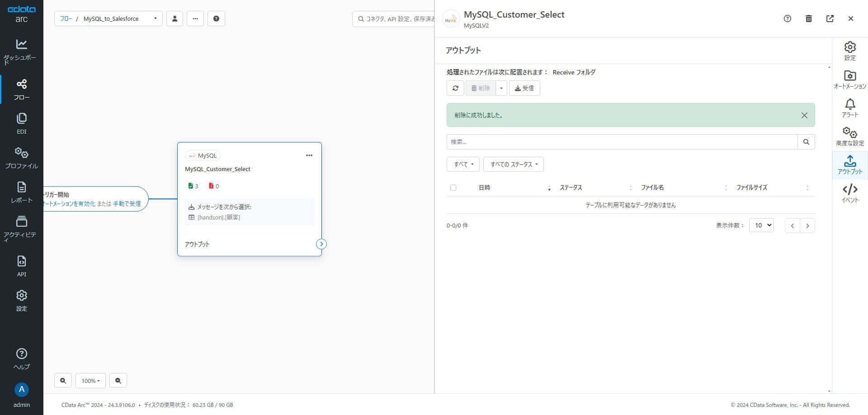868x415 pixels.
Task: Open connector in new window icon
Action: (830, 19)
